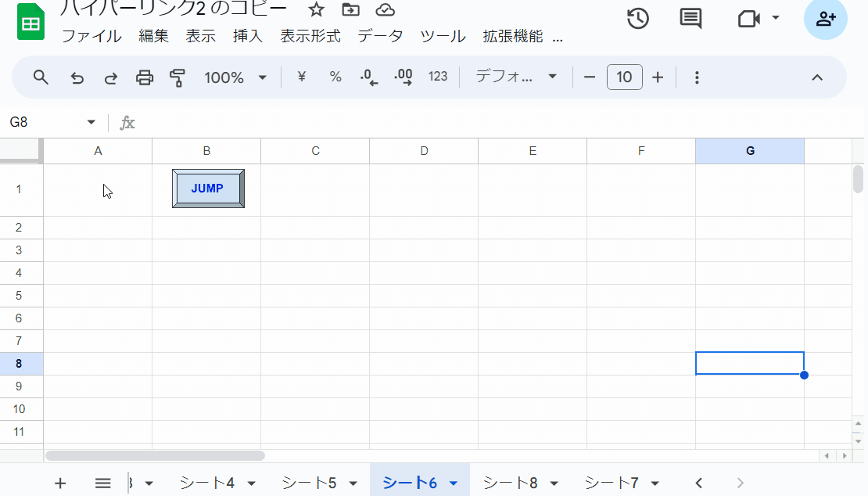This screenshot has width=868, height=496.
Task: Open the all sheets list icon
Action: pos(103,483)
